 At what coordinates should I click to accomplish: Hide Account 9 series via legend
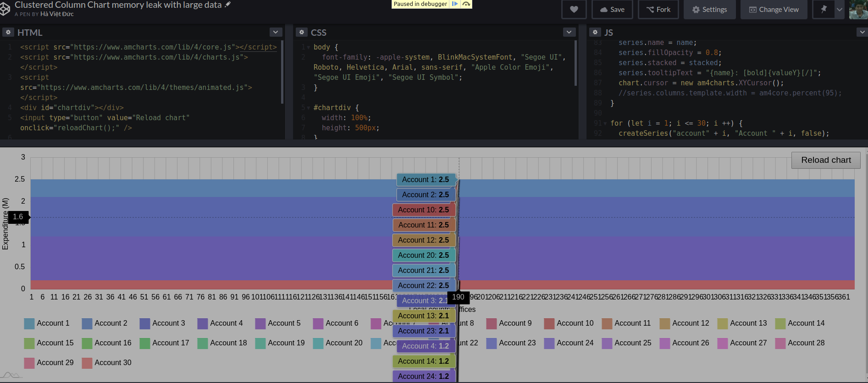click(509, 323)
